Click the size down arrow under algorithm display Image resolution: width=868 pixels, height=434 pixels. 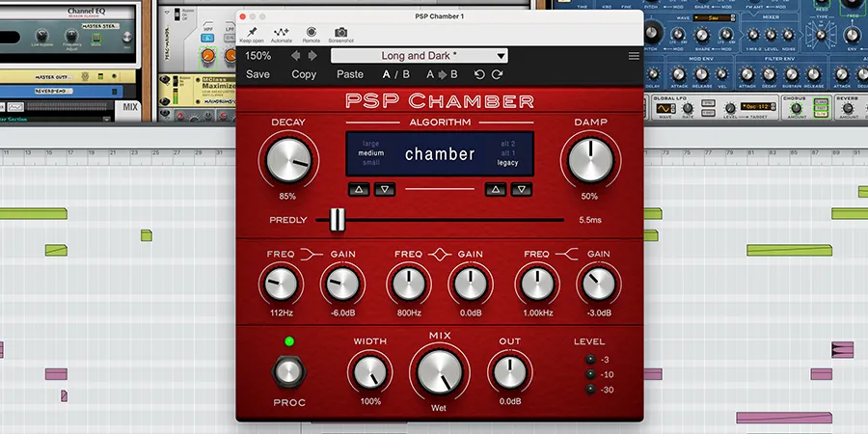pos(385,189)
